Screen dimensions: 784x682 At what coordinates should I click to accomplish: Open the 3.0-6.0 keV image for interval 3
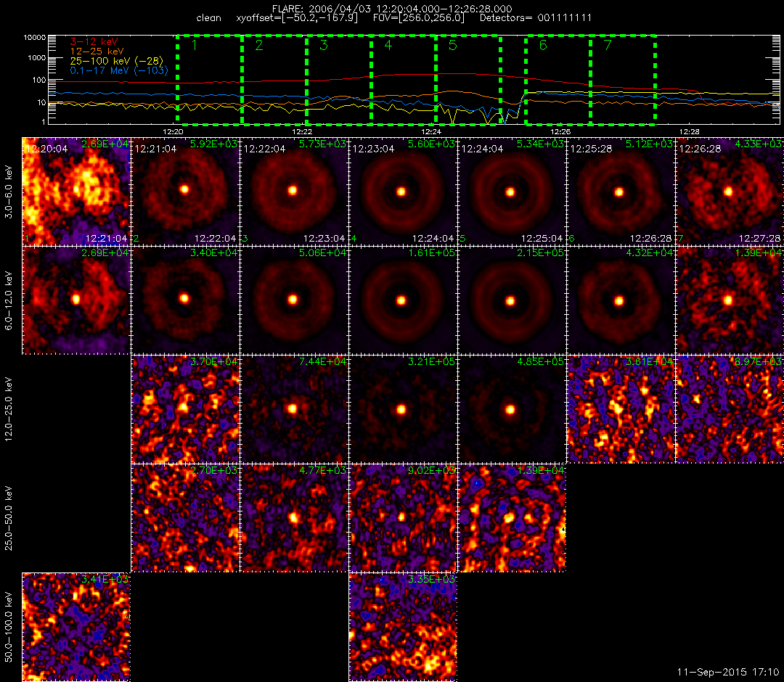[294, 192]
